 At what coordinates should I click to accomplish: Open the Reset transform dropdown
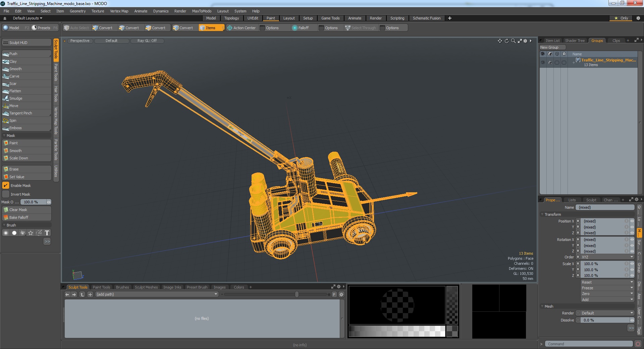(x=607, y=282)
